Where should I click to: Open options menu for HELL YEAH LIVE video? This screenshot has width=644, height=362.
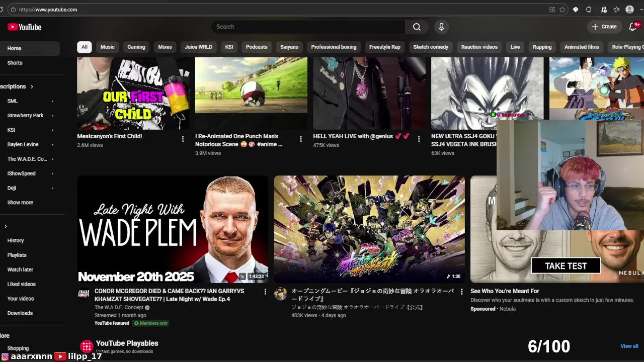[419, 139]
